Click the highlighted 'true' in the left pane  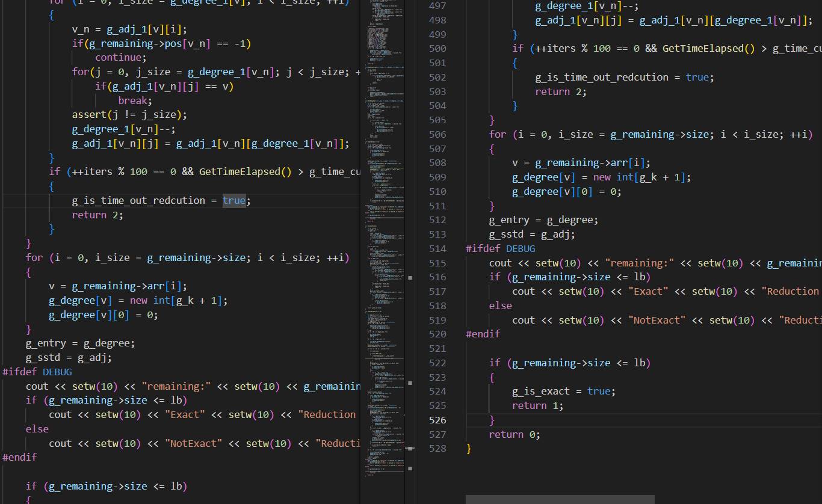[234, 200]
